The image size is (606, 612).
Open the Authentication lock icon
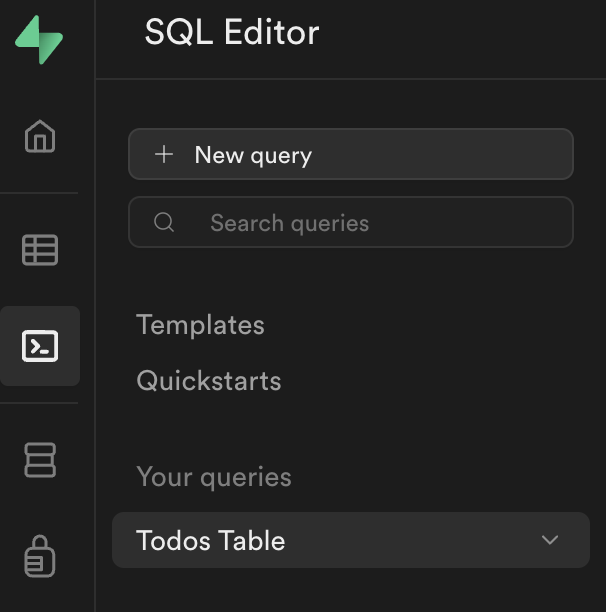tap(40, 556)
